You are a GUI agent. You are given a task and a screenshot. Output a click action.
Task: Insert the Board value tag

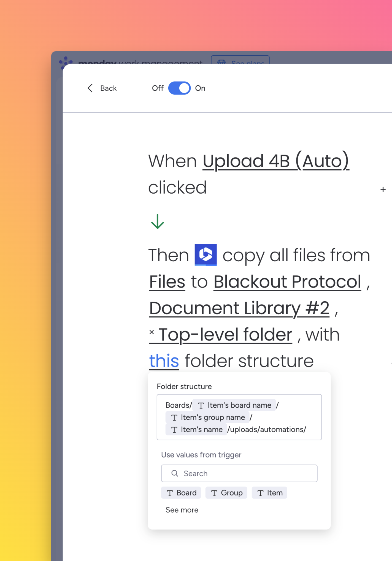[181, 493]
